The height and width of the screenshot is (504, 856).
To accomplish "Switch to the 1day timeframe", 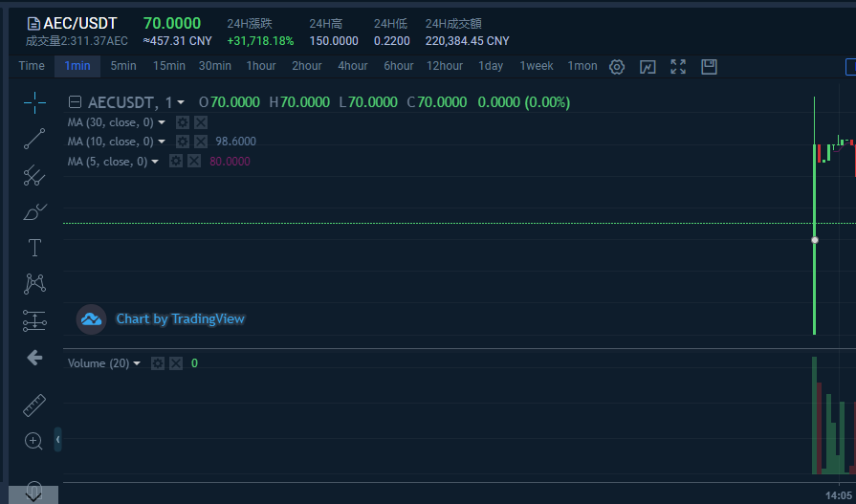I will click(x=491, y=66).
